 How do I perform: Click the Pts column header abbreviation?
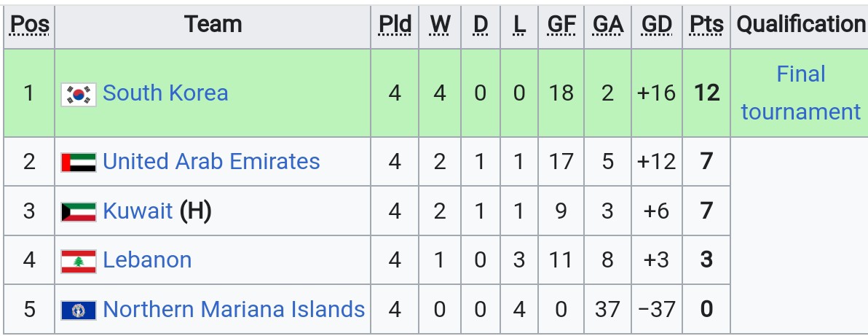706,24
